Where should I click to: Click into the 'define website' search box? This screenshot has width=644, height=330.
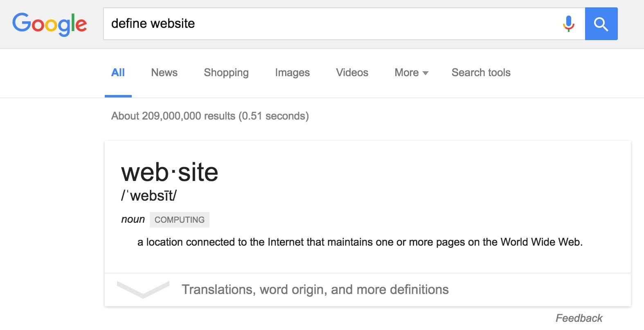pos(327,24)
